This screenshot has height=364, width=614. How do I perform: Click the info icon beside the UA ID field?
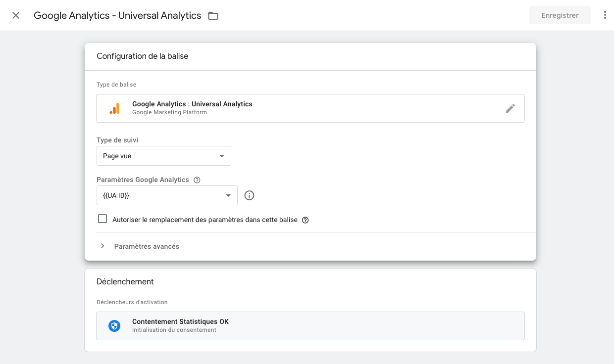[x=250, y=195]
